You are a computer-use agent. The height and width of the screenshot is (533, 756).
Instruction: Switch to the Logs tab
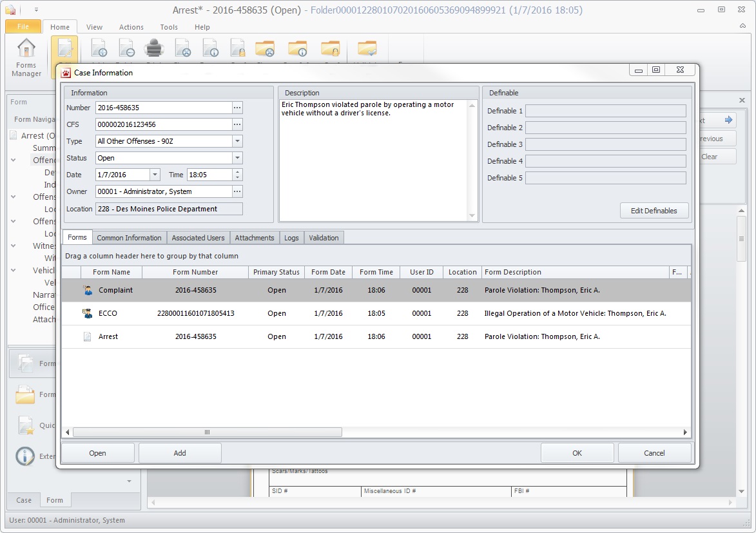pos(291,238)
